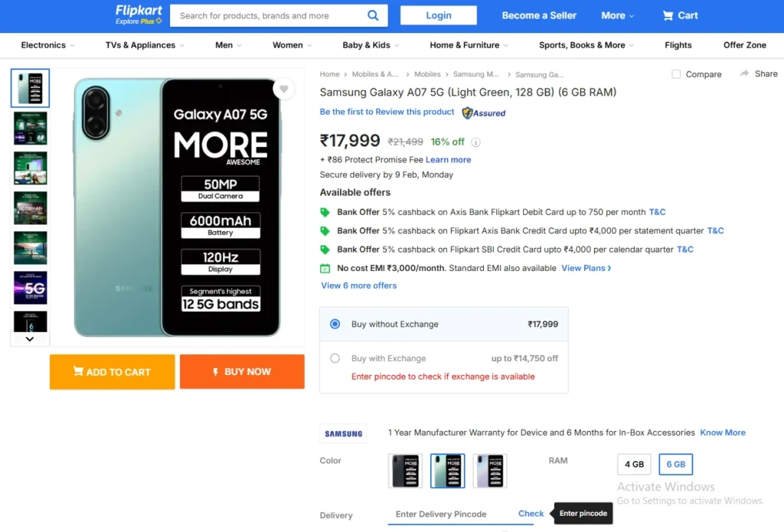Open View Plans for EMI options
This screenshot has width=784, height=532.
[586, 268]
